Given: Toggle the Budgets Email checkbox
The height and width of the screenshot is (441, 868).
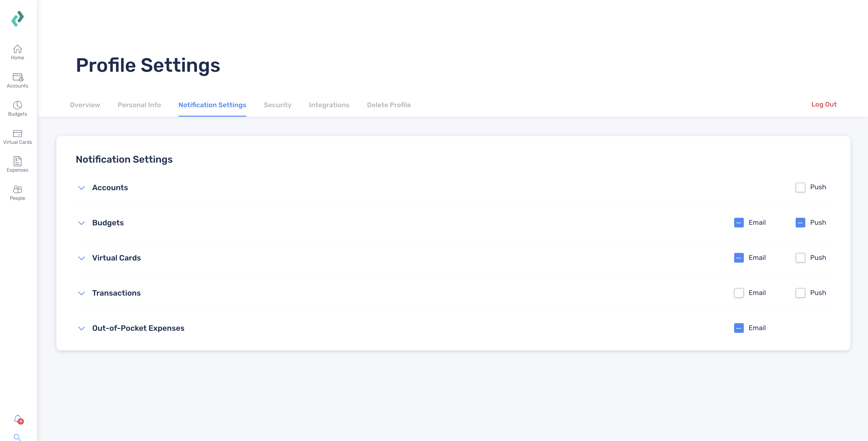Looking at the screenshot, I should point(739,223).
